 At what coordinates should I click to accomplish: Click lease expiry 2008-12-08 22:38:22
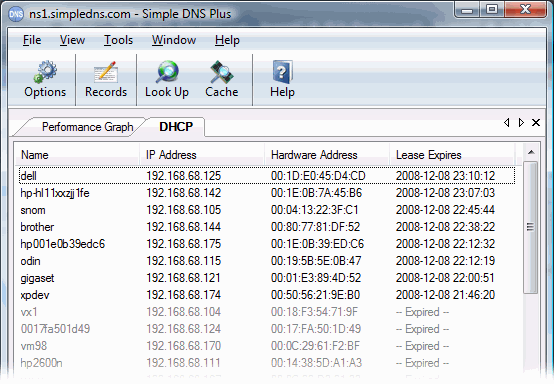coord(445,227)
